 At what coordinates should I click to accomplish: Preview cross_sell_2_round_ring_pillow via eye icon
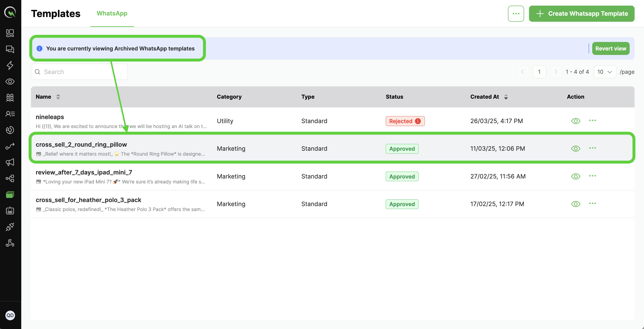tap(575, 149)
